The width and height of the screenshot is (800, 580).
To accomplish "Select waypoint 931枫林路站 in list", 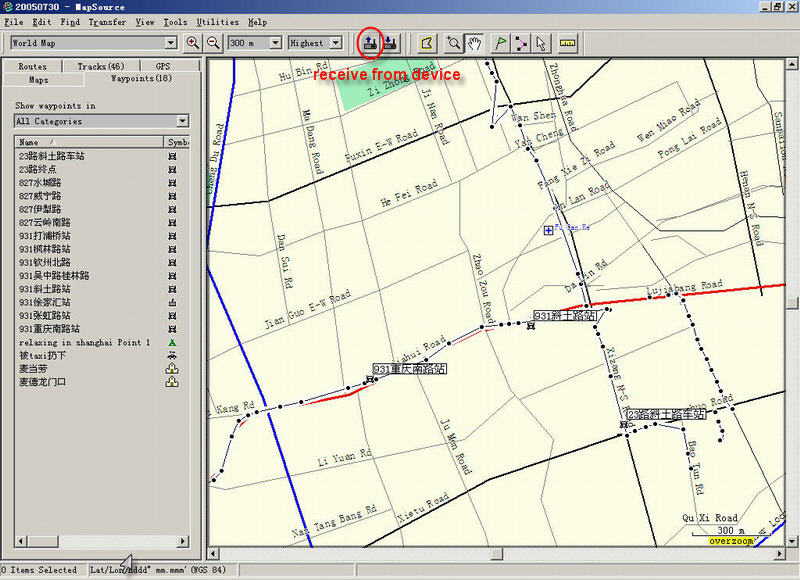I will click(45, 249).
